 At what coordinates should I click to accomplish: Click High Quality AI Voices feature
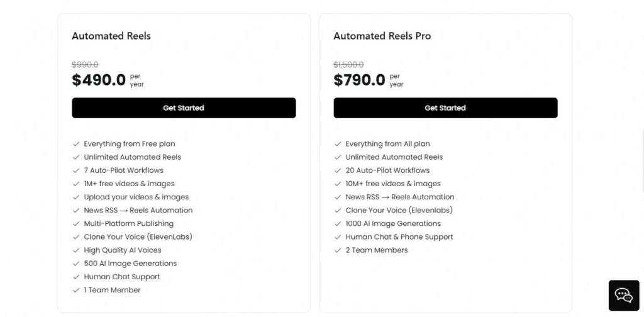coord(122,250)
